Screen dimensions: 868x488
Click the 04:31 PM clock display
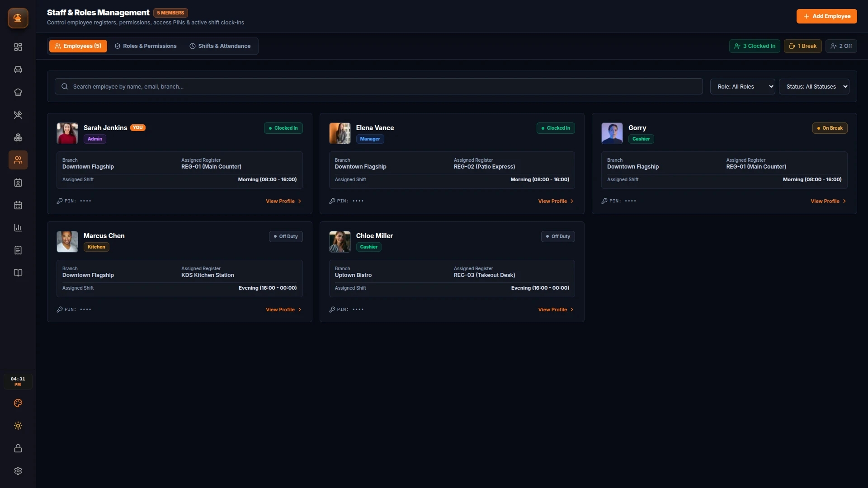point(18,381)
